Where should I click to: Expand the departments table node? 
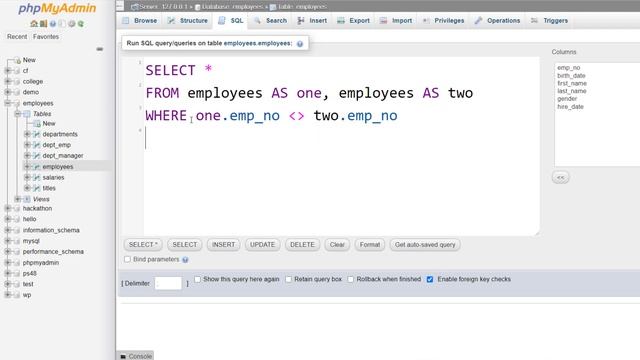(27, 134)
